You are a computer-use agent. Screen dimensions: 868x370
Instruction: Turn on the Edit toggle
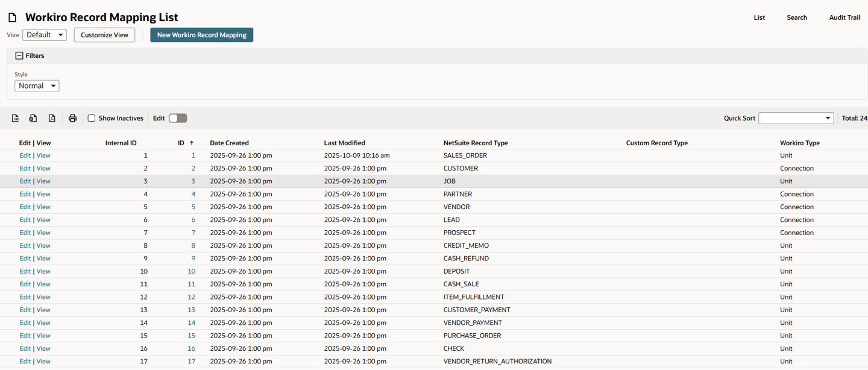pyautogui.click(x=175, y=118)
